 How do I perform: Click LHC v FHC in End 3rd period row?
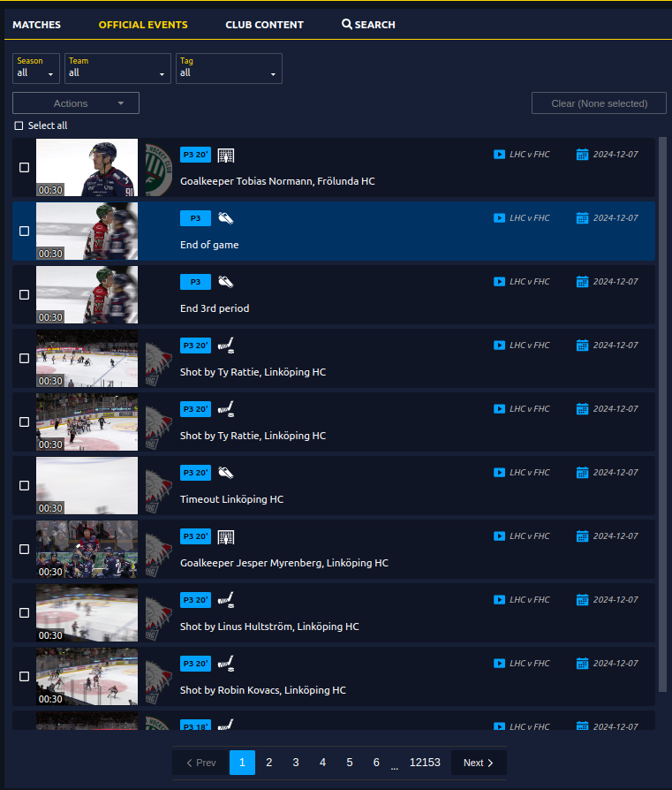(530, 282)
